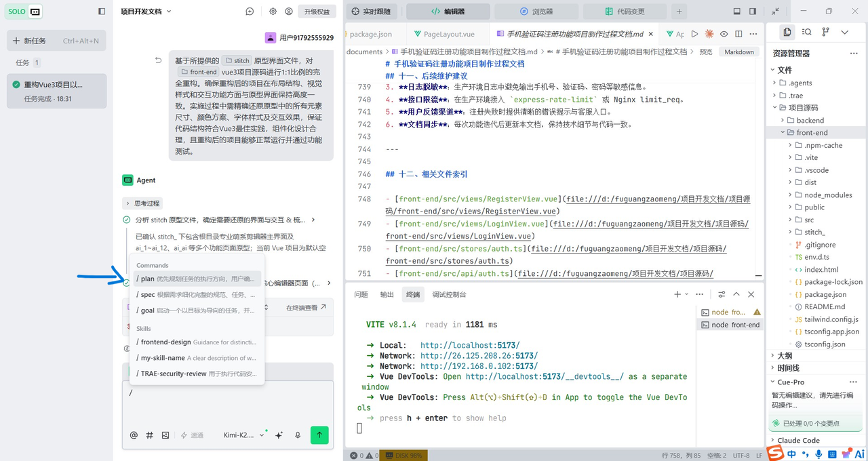Viewport: 868px width, 461px height.
Task: Select the warning-marked node terminal entry
Action: (x=730, y=312)
